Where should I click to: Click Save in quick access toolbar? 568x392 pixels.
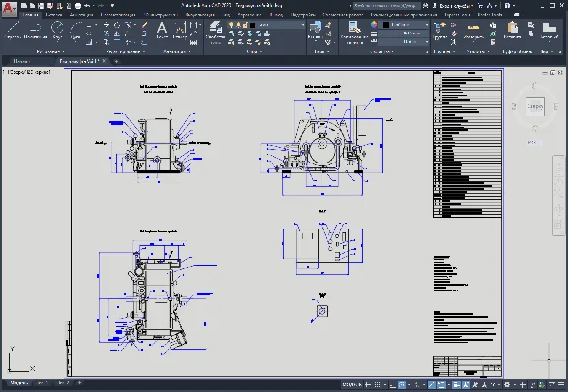click(x=41, y=6)
